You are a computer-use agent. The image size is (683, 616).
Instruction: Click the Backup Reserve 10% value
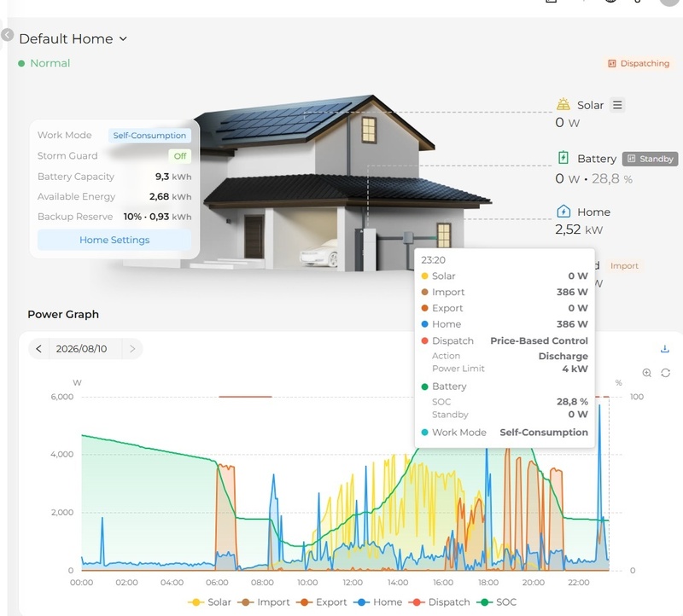(157, 217)
